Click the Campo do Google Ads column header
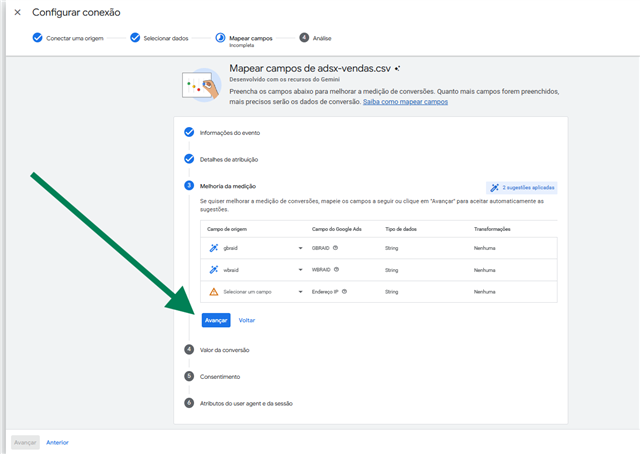Viewport: 640px width, 454px height. (337, 229)
